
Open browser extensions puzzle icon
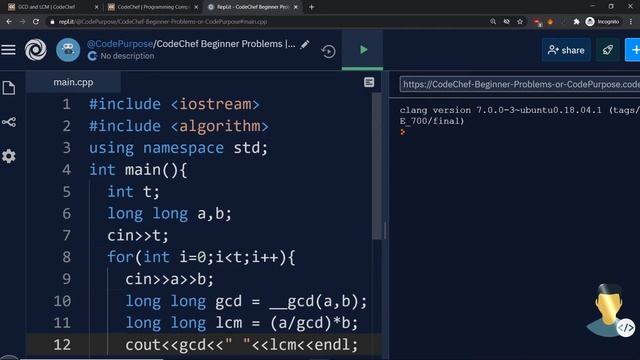[x=576, y=22]
